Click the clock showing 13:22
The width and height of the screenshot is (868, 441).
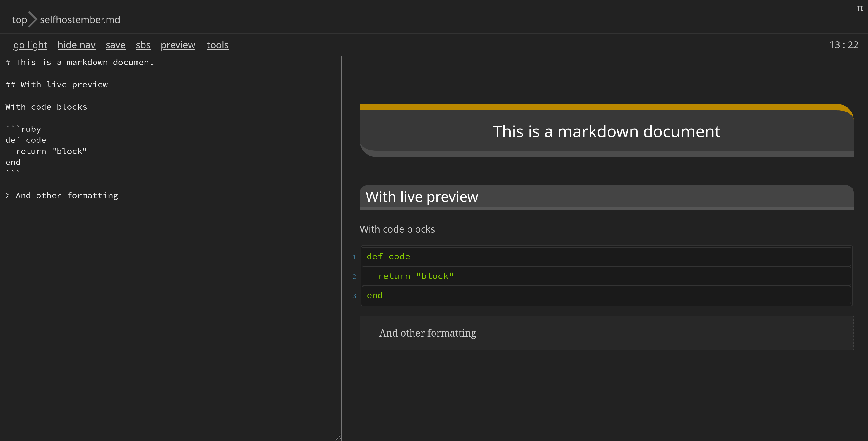pyautogui.click(x=844, y=45)
